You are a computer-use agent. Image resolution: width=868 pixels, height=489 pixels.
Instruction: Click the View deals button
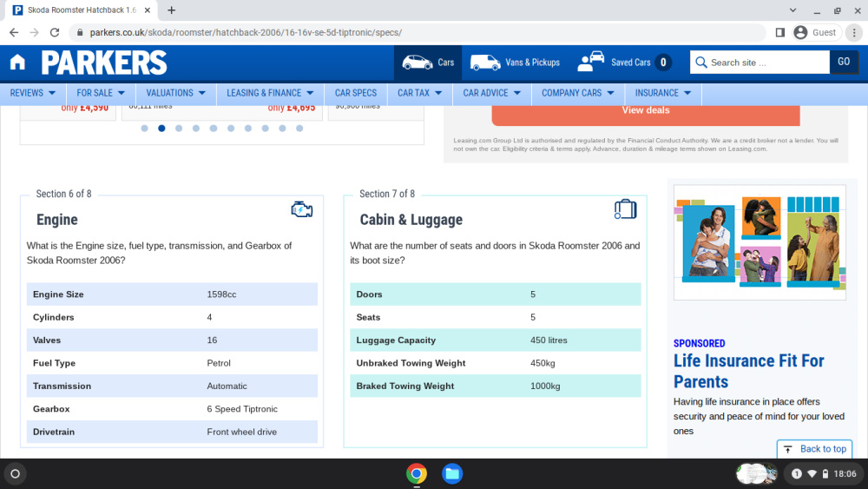(x=646, y=112)
